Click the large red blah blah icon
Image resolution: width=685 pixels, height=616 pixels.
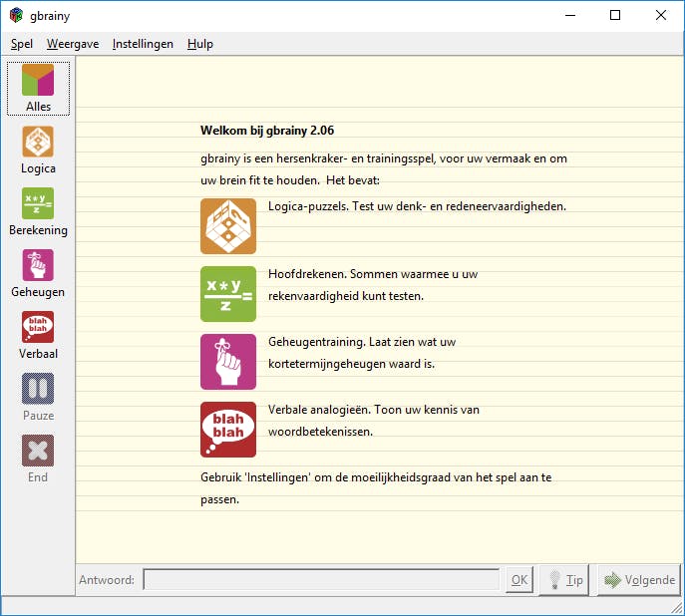(228, 430)
